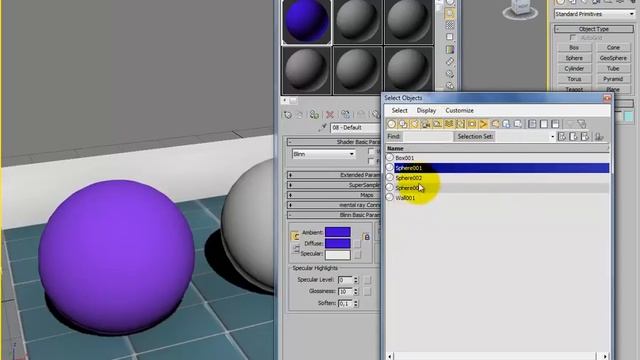Viewport: 640px width, 360px height.
Task: Toggle Display XRefs filter icon
Action: [x=472, y=124]
